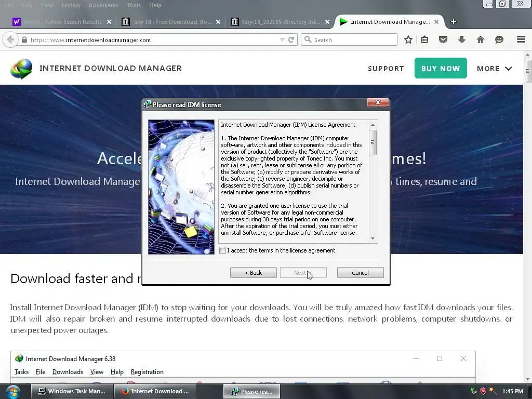The image size is (532, 399).
Task: Open Firefox downloads arrow icon
Action: pos(462,39)
